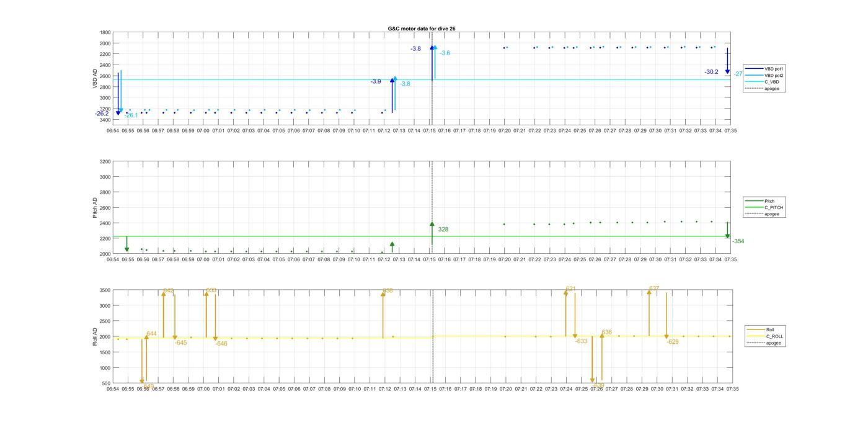Image resolution: width=868 pixels, height=430 pixels.
Task: Click the "-633" roll move label
Action: coord(581,341)
